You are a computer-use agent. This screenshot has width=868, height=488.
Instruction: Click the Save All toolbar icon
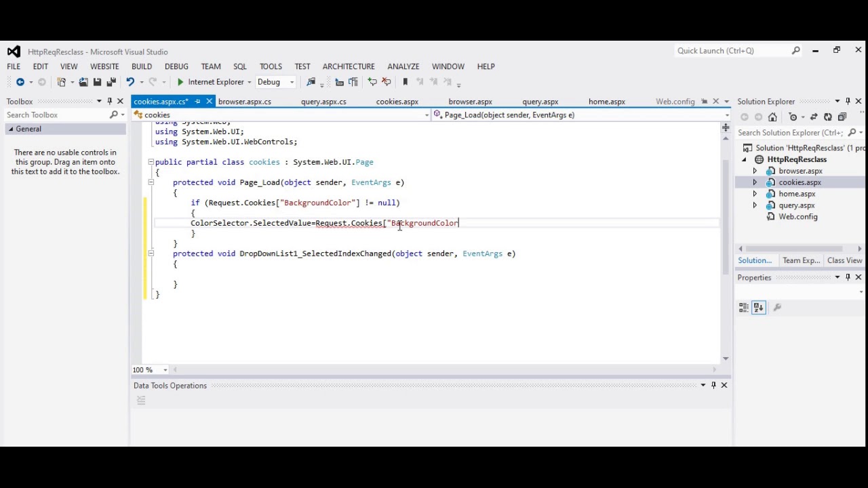(111, 82)
